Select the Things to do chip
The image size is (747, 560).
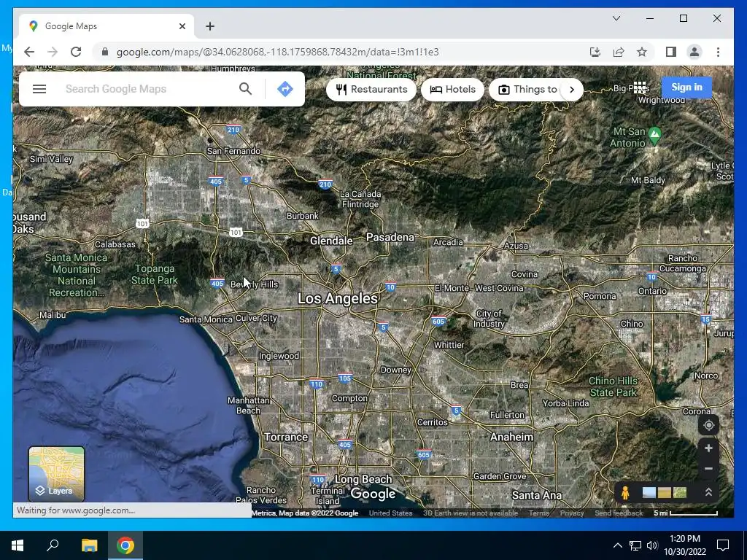[528, 90]
